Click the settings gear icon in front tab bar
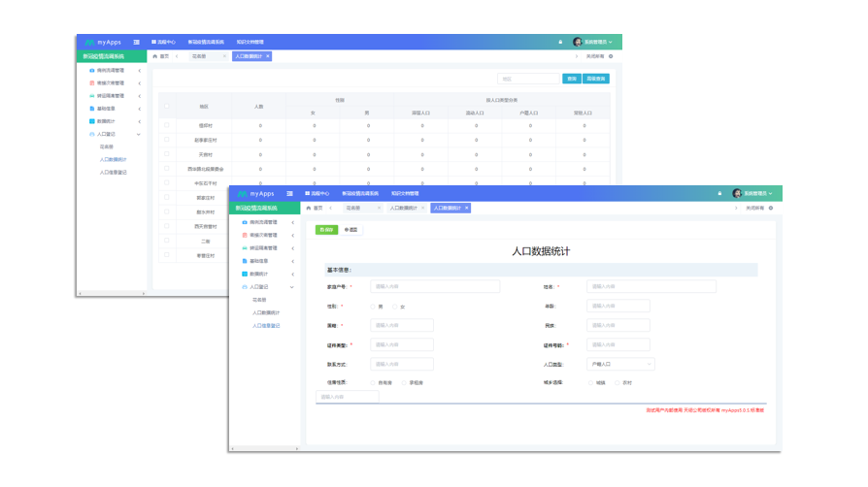Screen dimensions: 868x487 [771, 208]
